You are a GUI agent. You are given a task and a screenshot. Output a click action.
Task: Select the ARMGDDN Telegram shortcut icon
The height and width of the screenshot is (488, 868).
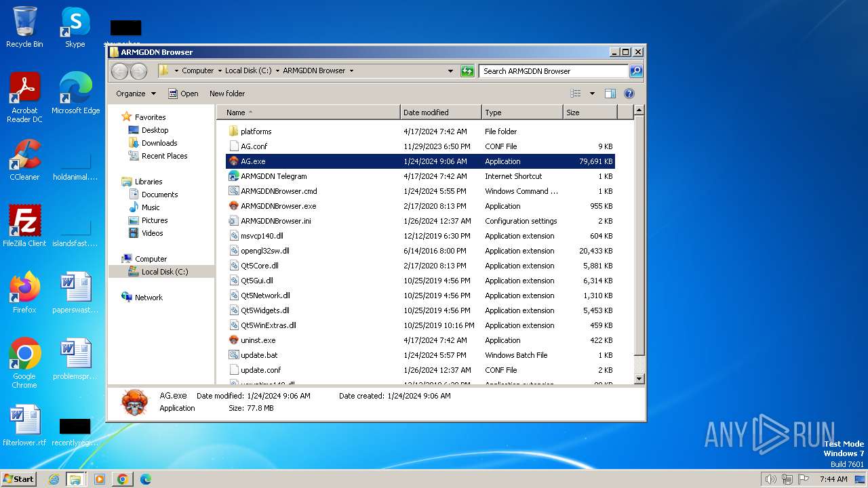(x=234, y=176)
